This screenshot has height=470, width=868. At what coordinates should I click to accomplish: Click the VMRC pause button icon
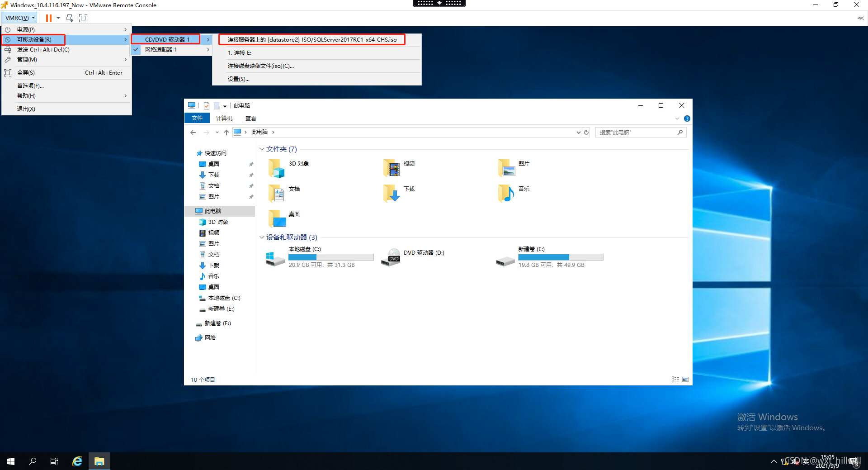(48, 18)
